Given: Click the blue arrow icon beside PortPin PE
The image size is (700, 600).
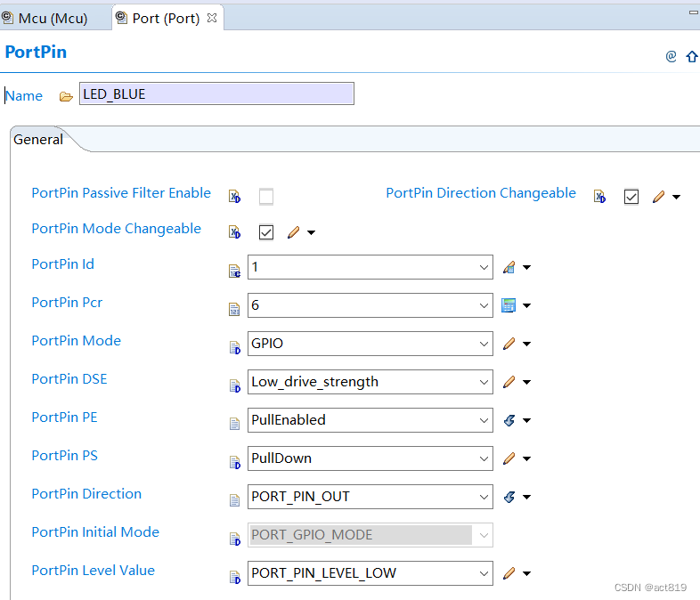Looking at the screenshot, I should (509, 420).
